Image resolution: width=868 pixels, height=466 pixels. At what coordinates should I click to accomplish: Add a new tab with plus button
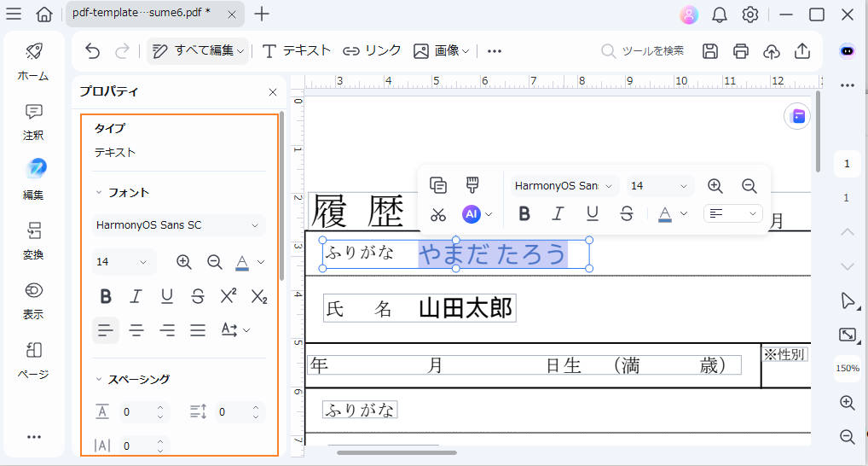[x=261, y=14]
